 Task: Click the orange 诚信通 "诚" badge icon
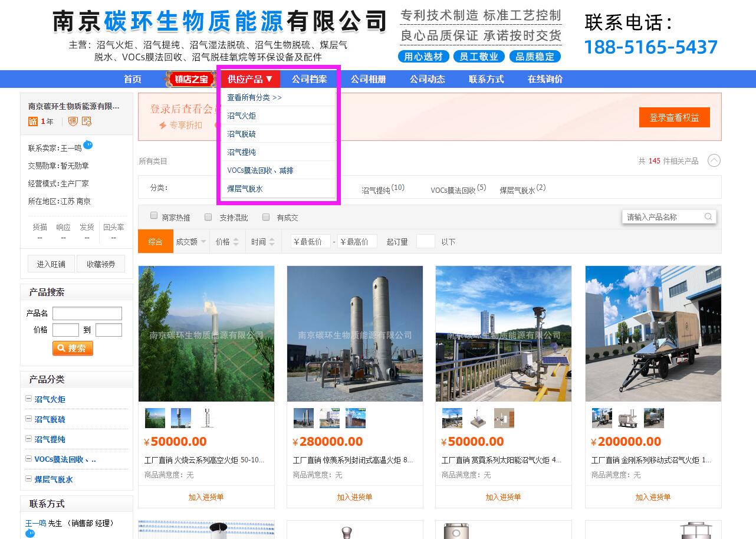pos(33,121)
